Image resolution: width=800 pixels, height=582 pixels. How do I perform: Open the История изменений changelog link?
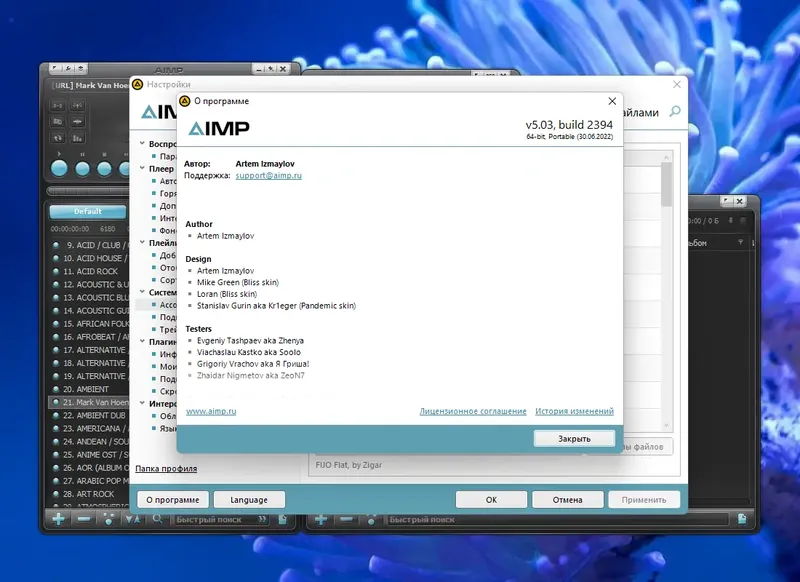click(575, 411)
